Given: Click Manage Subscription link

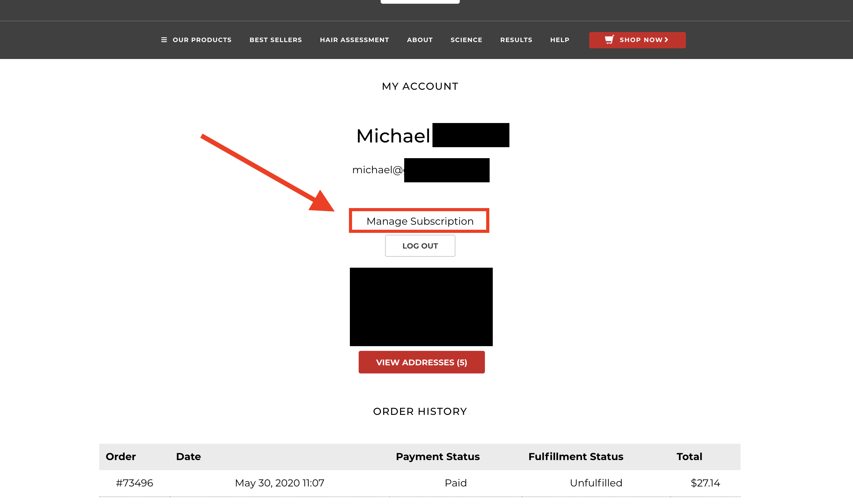Looking at the screenshot, I should [420, 221].
